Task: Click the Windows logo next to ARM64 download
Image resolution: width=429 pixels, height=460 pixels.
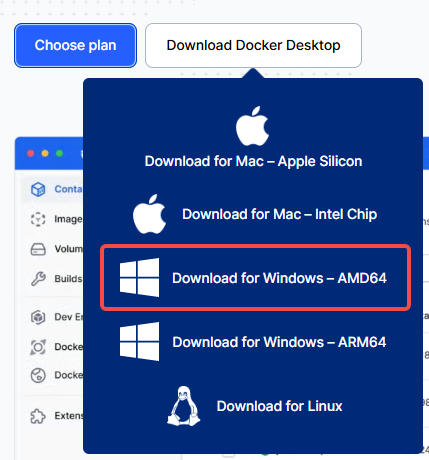Action: click(139, 341)
